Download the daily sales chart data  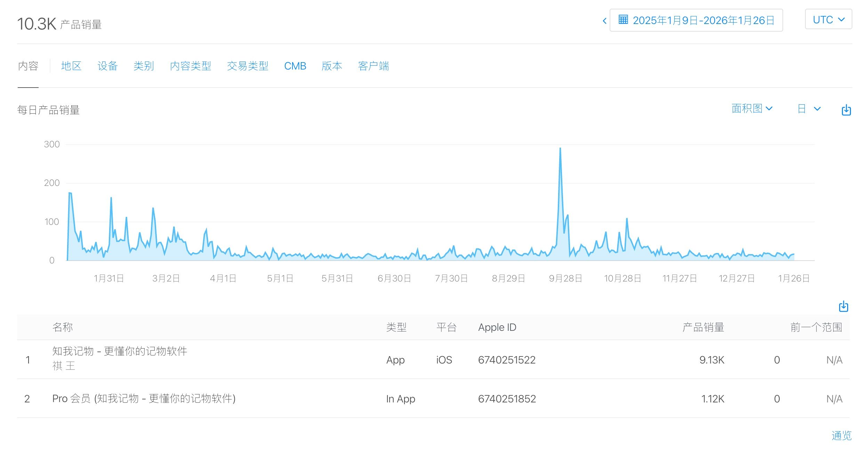pyautogui.click(x=846, y=110)
